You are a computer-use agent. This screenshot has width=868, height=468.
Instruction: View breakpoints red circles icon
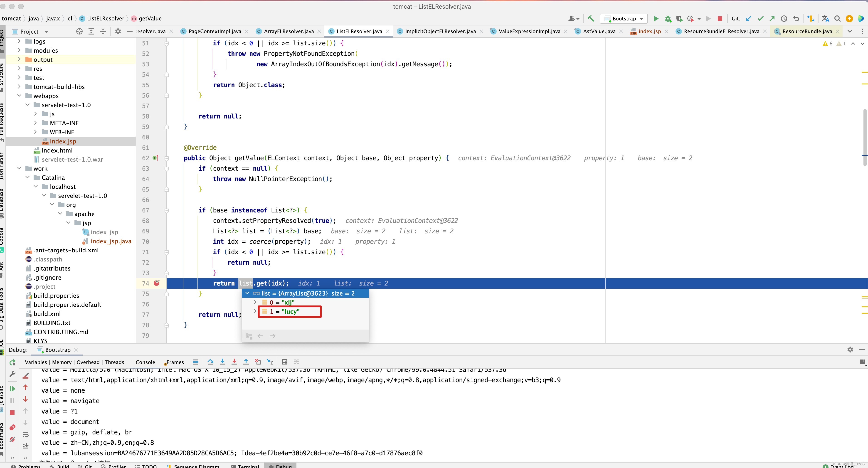tap(12, 427)
